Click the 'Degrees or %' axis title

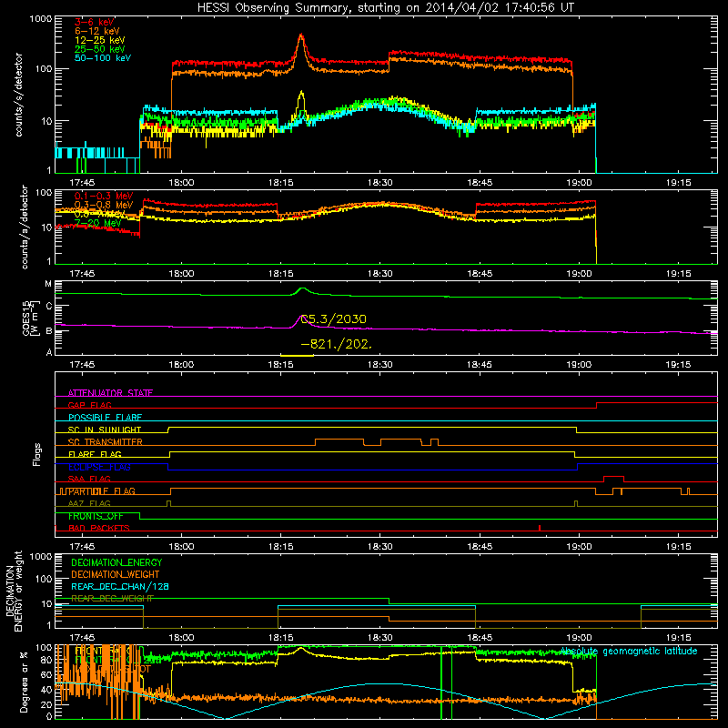pyautogui.click(x=24, y=682)
